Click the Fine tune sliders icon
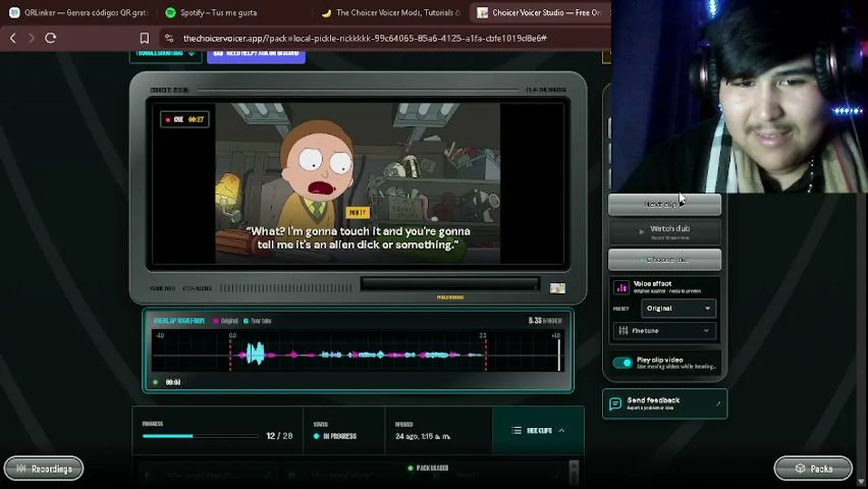The image size is (868, 489). point(623,331)
